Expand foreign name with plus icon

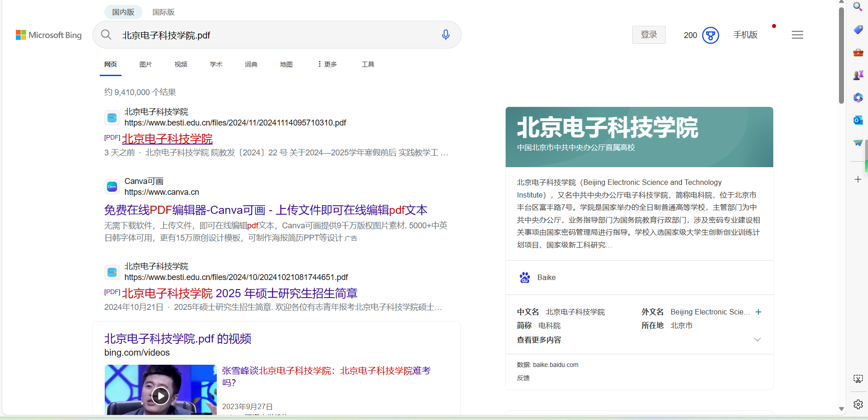click(x=758, y=312)
